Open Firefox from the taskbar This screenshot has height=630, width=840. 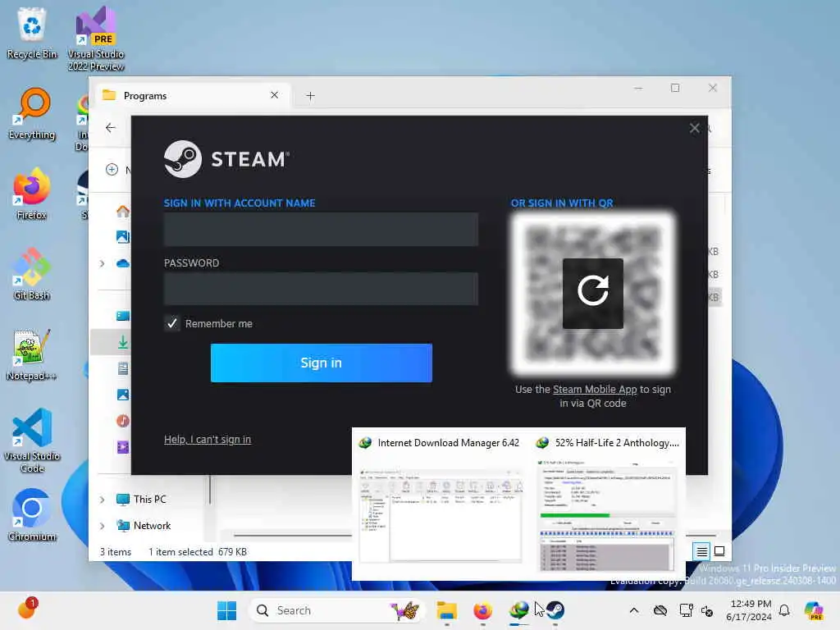(482, 610)
